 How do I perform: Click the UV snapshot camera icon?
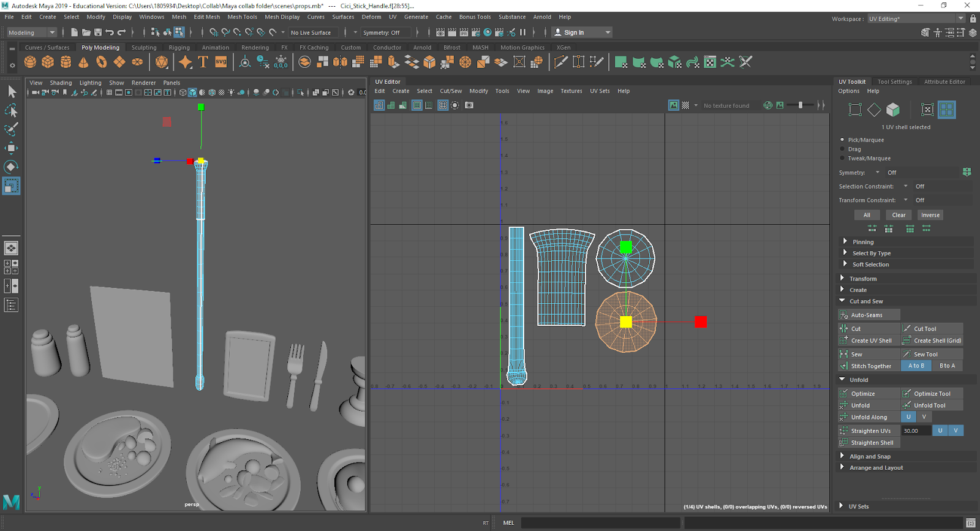pyautogui.click(x=469, y=105)
